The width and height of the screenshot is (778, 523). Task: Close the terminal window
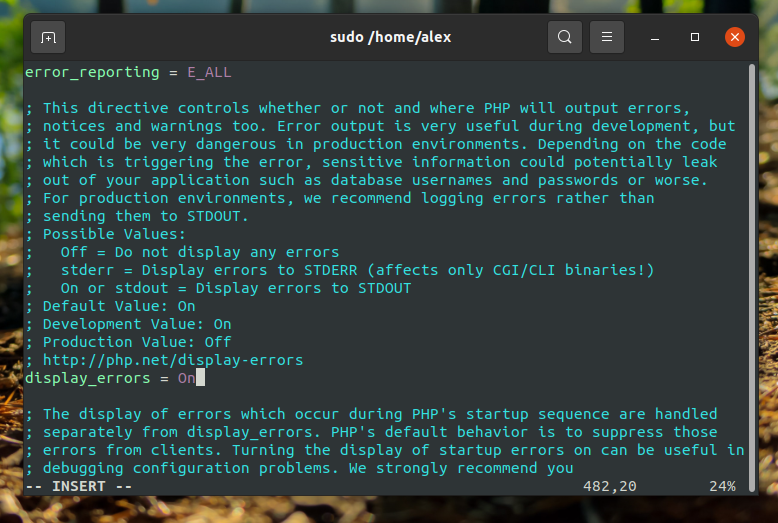coord(735,37)
